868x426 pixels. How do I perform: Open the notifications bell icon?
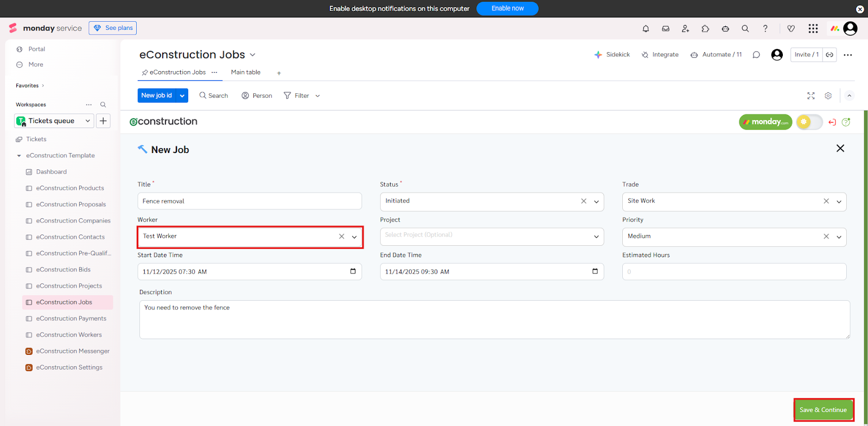pos(646,29)
